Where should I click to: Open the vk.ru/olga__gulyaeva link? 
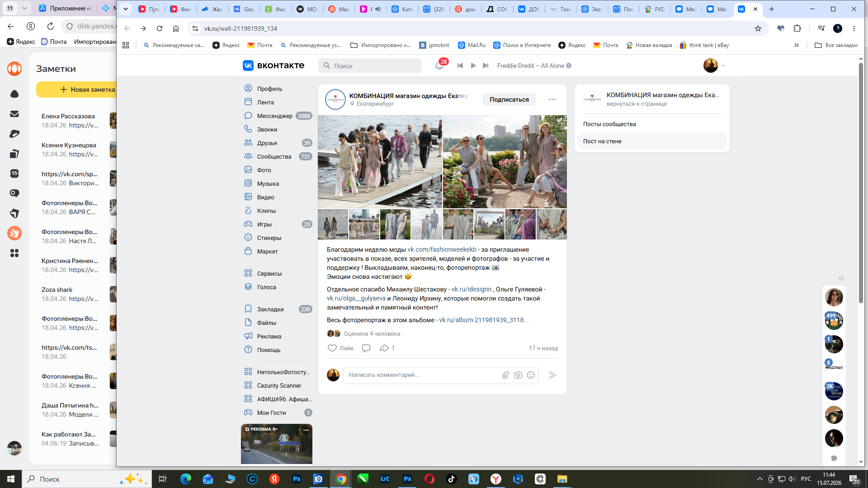pos(356,298)
